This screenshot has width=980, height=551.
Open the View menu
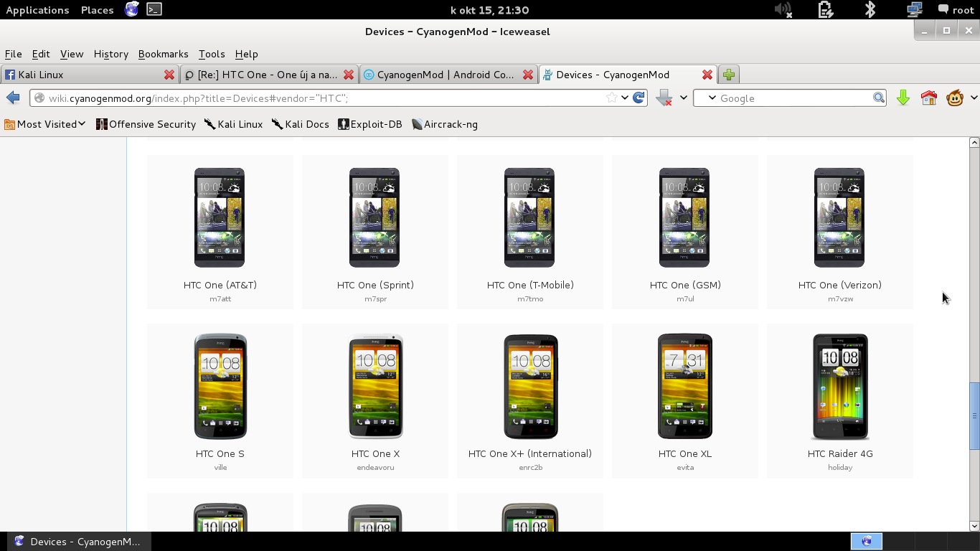click(x=72, y=54)
